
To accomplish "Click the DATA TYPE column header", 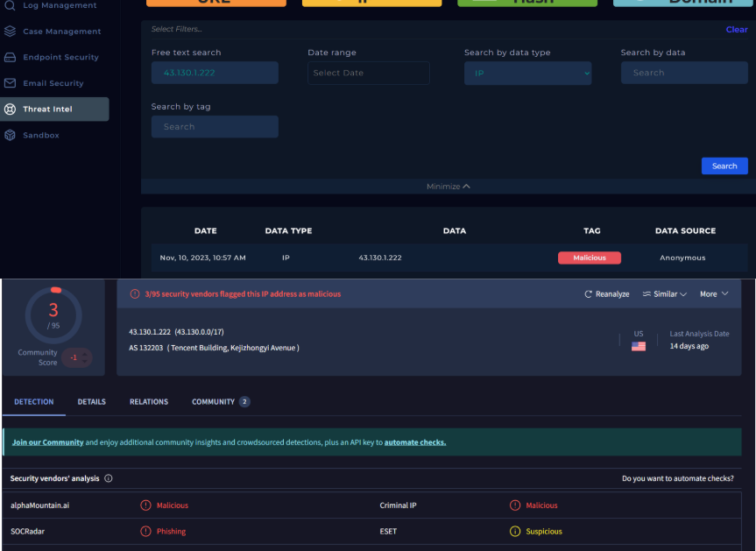I will pyautogui.click(x=288, y=231).
